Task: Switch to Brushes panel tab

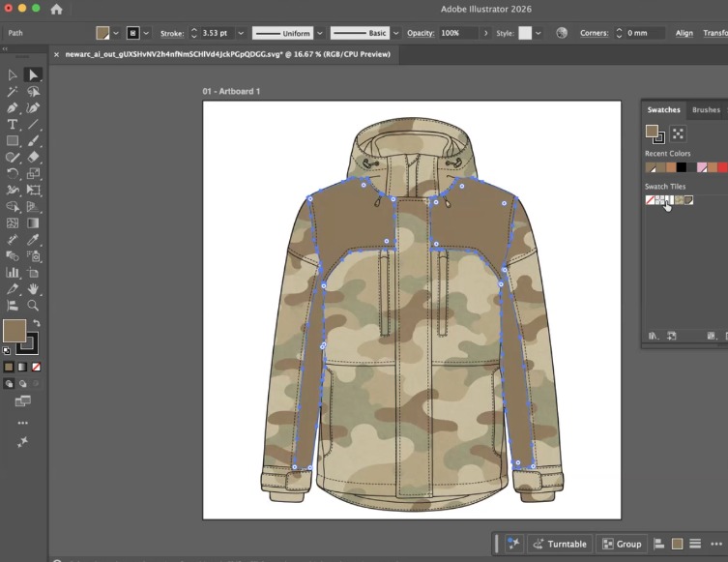Action: click(706, 110)
